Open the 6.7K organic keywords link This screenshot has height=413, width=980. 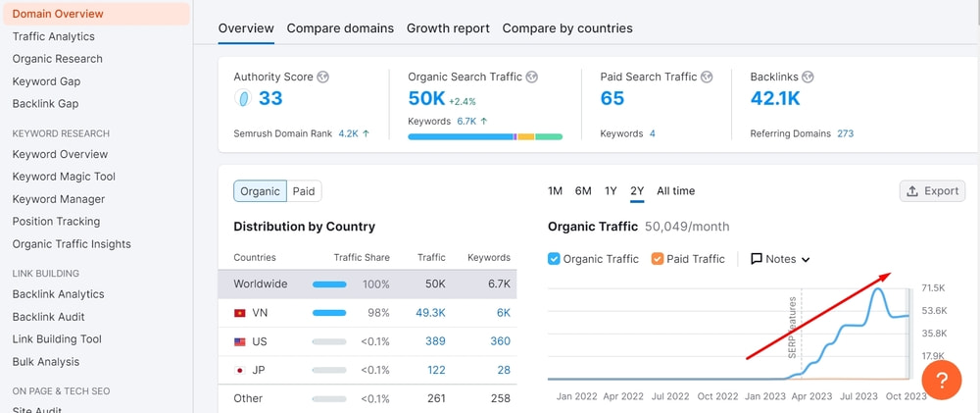[466, 122]
